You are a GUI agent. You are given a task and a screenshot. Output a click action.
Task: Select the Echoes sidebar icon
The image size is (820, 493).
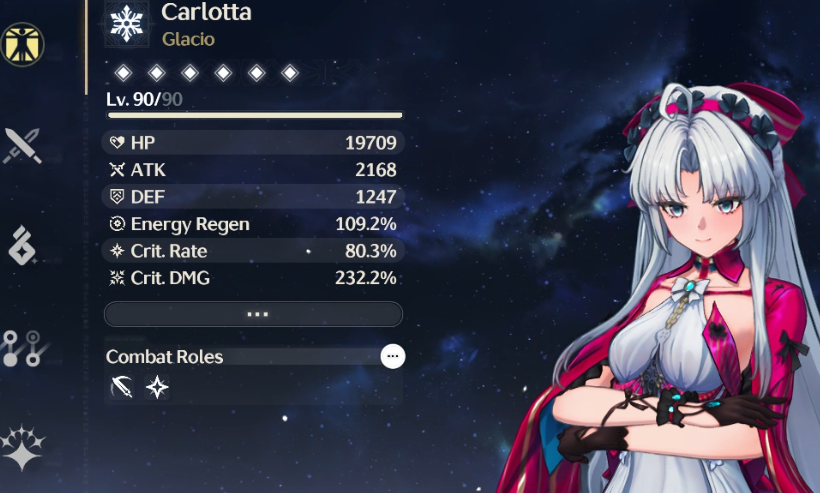[21, 246]
